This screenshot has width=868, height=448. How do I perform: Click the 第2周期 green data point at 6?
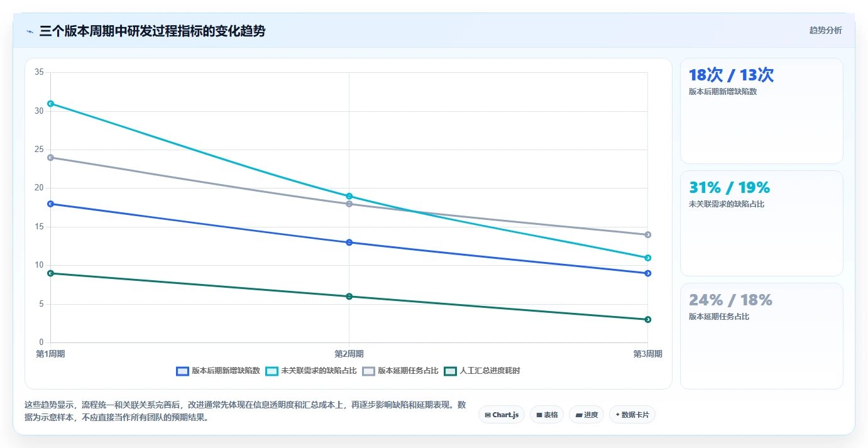(x=349, y=297)
